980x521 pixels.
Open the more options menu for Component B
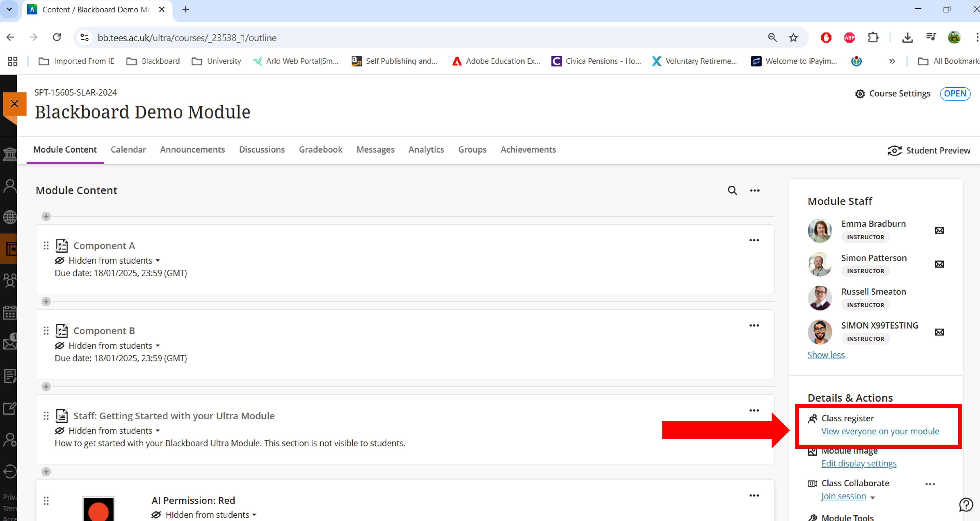coord(754,325)
